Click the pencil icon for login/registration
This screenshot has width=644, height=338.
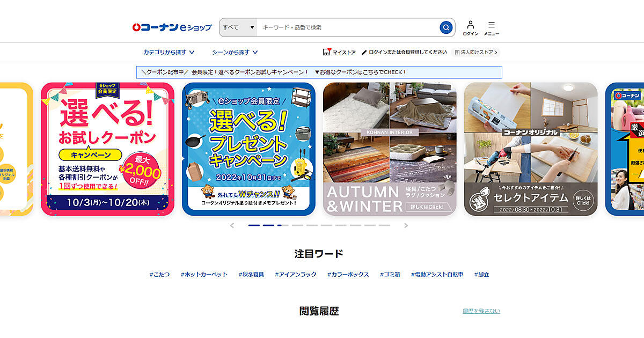(x=364, y=53)
